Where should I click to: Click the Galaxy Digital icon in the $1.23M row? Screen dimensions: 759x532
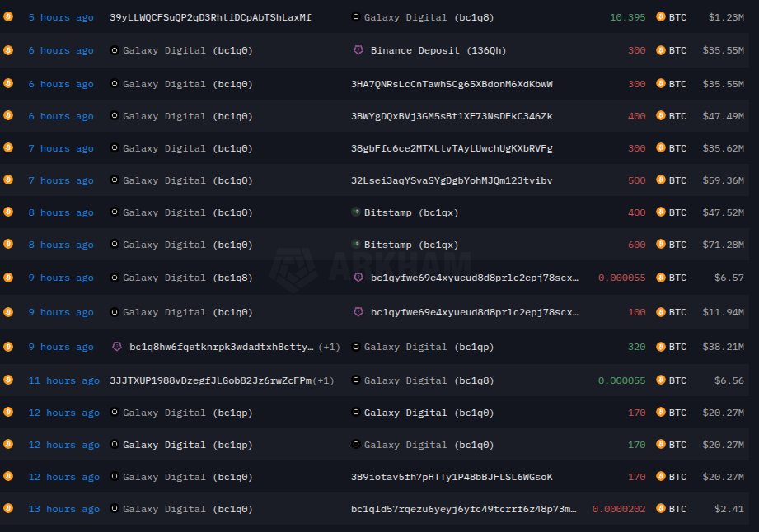(x=356, y=17)
